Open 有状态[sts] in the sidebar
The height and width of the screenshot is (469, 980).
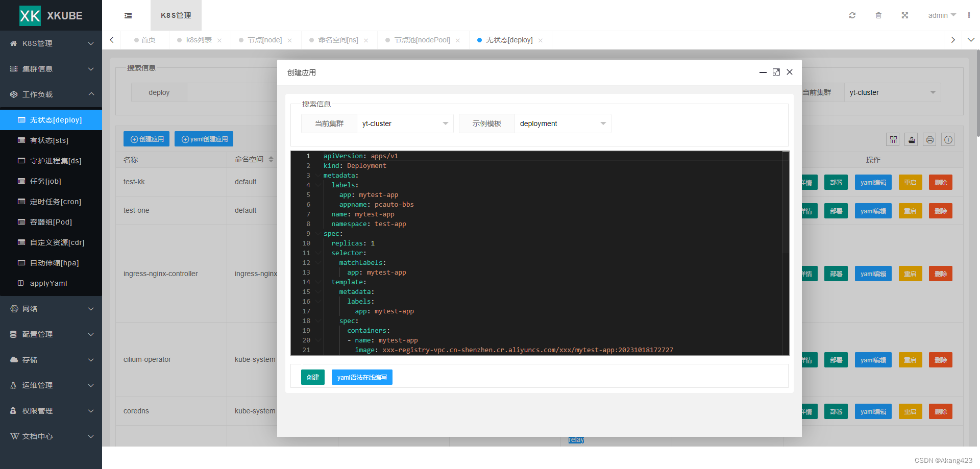(x=51, y=140)
